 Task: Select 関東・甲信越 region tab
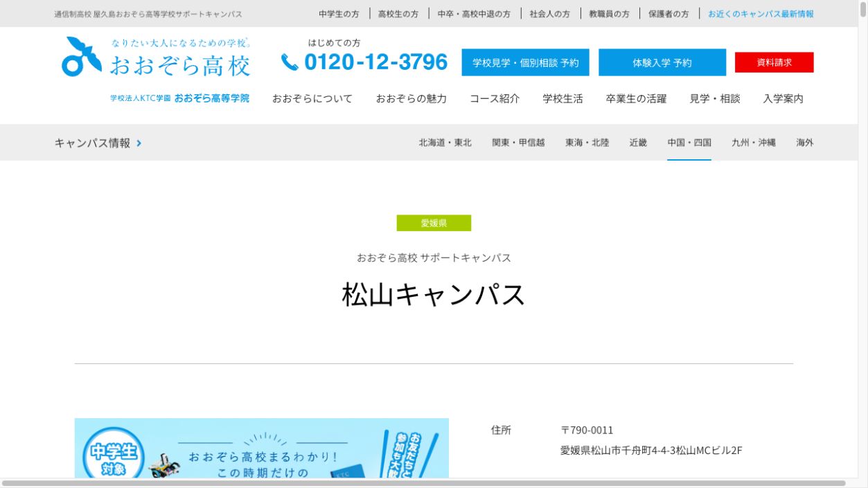518,143
